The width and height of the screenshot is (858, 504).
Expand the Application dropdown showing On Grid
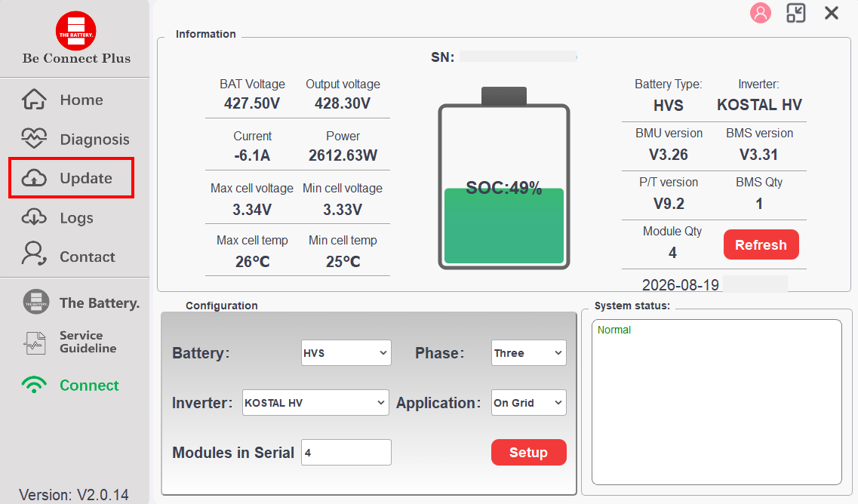[x=528, y=403]
